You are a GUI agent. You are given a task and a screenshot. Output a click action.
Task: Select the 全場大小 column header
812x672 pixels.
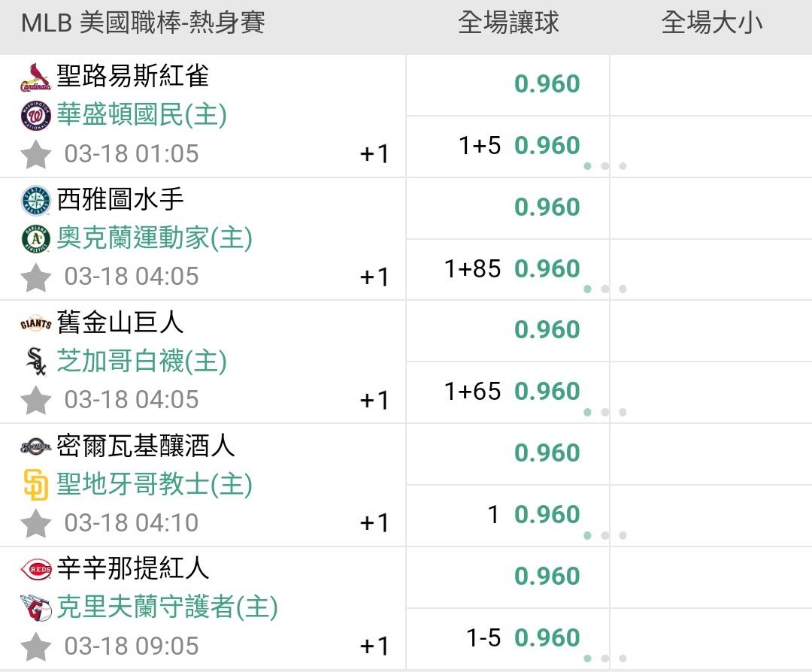click(711, 23)
